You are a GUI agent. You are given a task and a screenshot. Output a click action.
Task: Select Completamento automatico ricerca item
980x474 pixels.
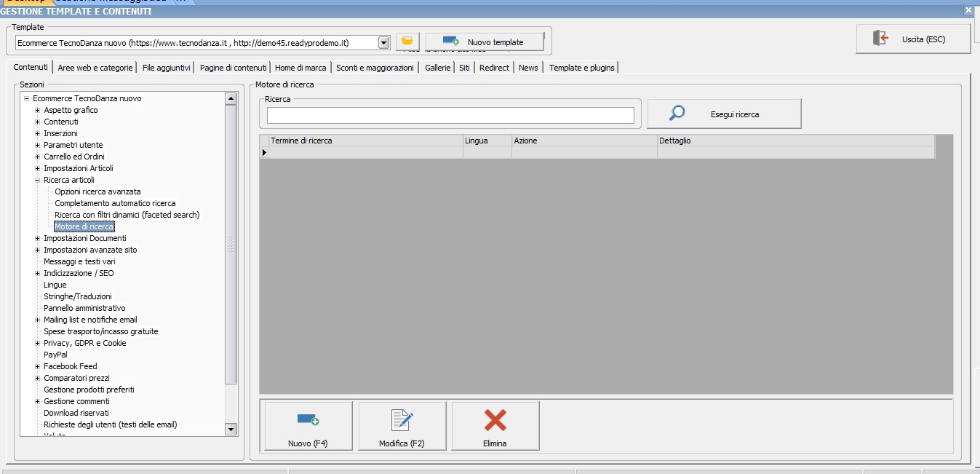tap(115, 203)
